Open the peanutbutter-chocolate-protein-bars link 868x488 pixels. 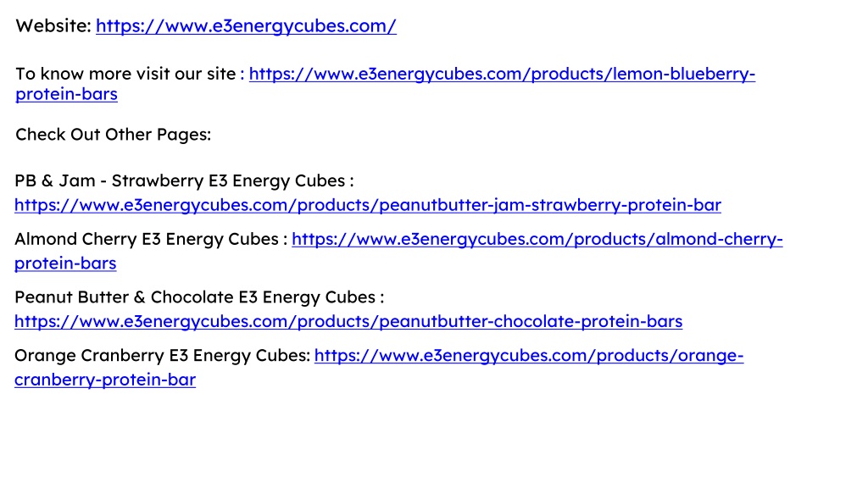pyautogui.click(x=348, y=321)
